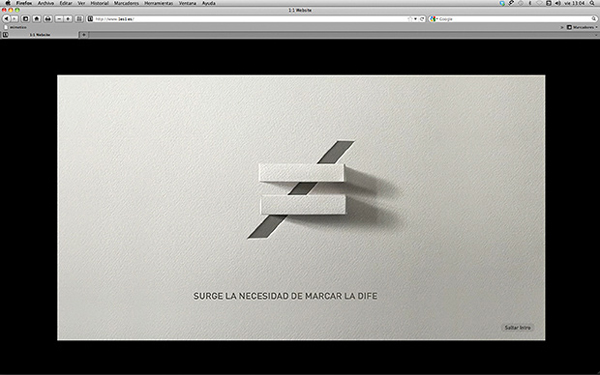
Task: Click the bookmark item in bookmarks bar
Action: tap(15, 27)
